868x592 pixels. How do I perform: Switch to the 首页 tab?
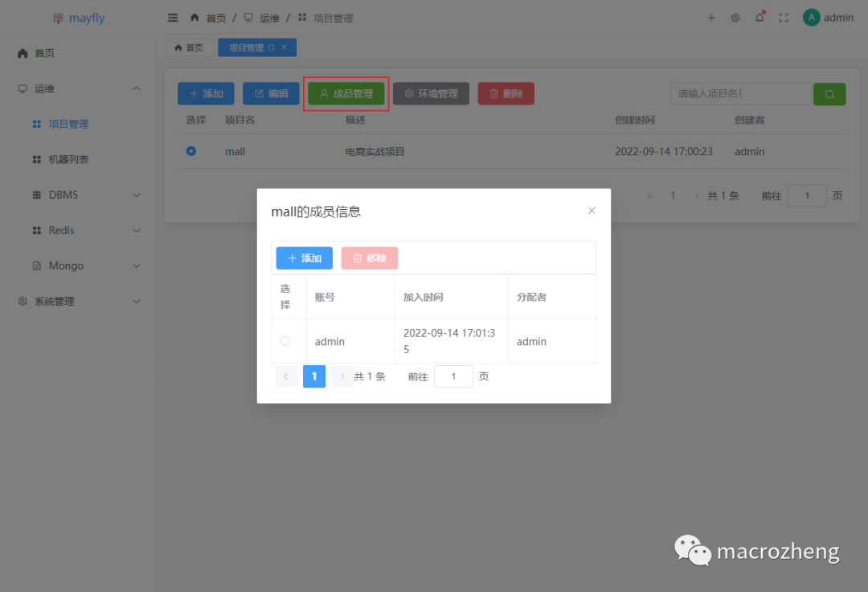coord(190,47)
